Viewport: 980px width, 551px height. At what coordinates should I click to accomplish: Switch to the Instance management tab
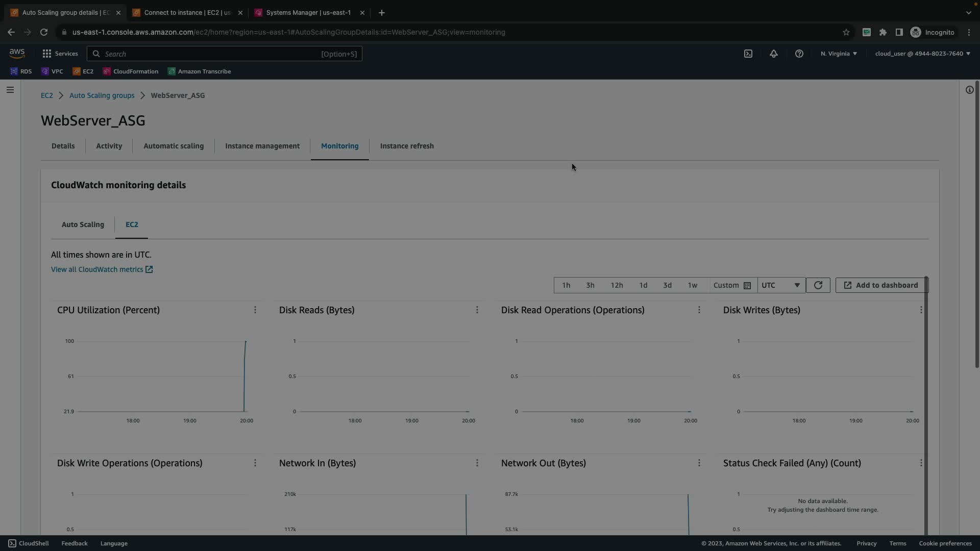coord(262,146)
